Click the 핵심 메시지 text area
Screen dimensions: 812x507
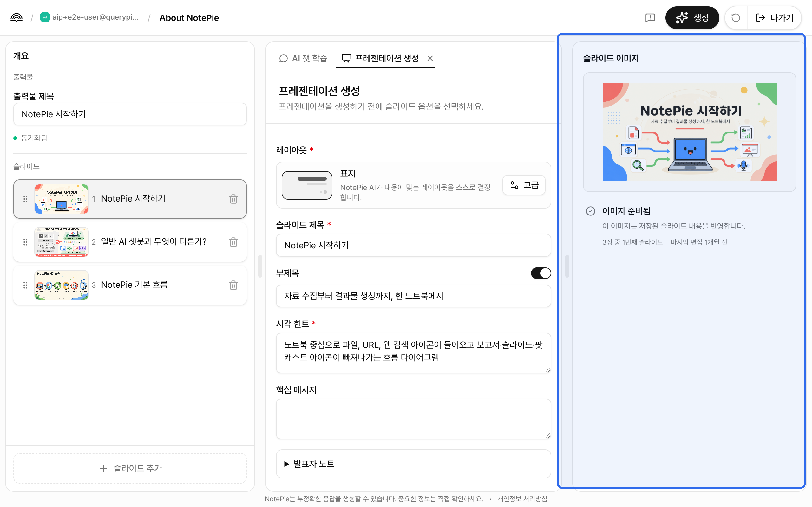[x=413, y=419]
